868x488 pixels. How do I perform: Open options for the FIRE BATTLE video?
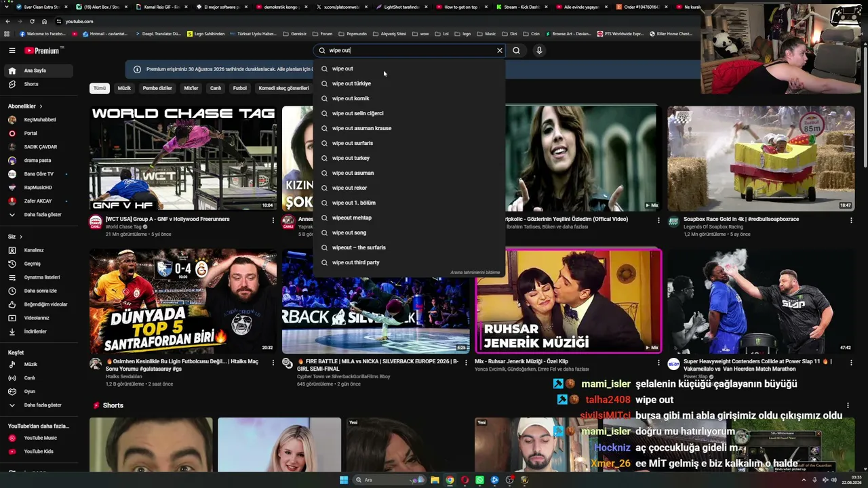click(x=466, y=363)
